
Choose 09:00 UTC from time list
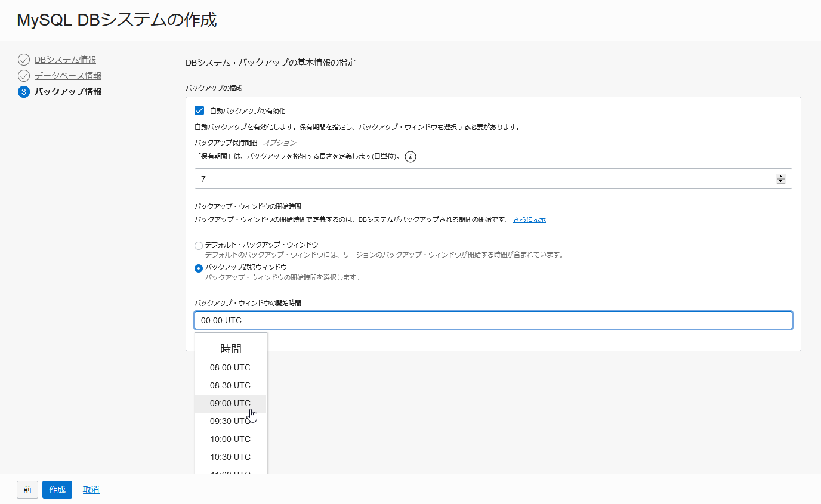click(x=230, y=403)
